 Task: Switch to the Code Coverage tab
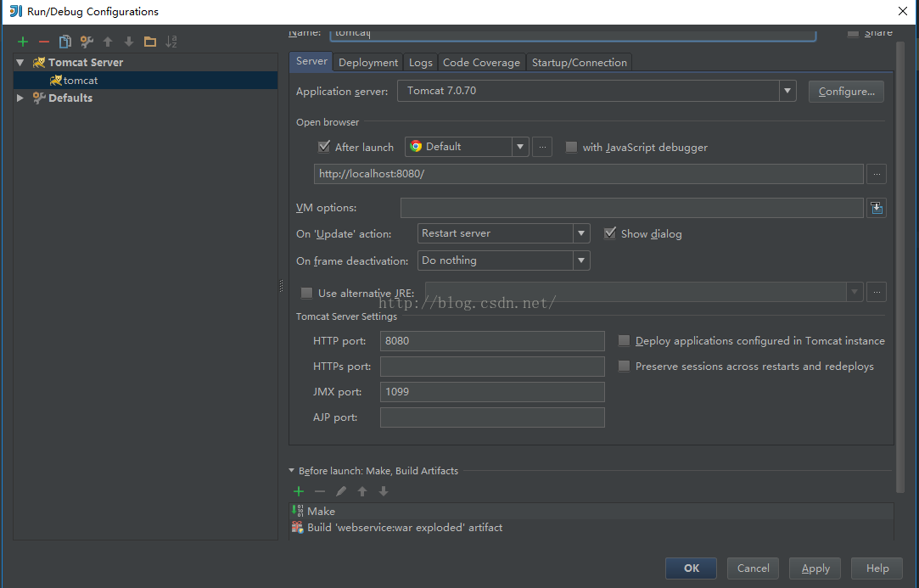pos(481,63)
